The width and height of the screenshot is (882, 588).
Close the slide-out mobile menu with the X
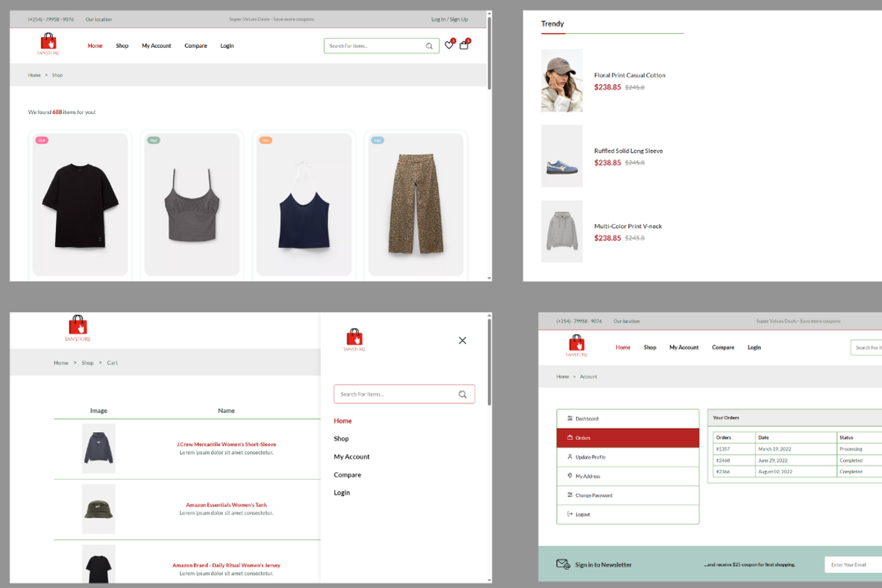[x=462, y=340]
